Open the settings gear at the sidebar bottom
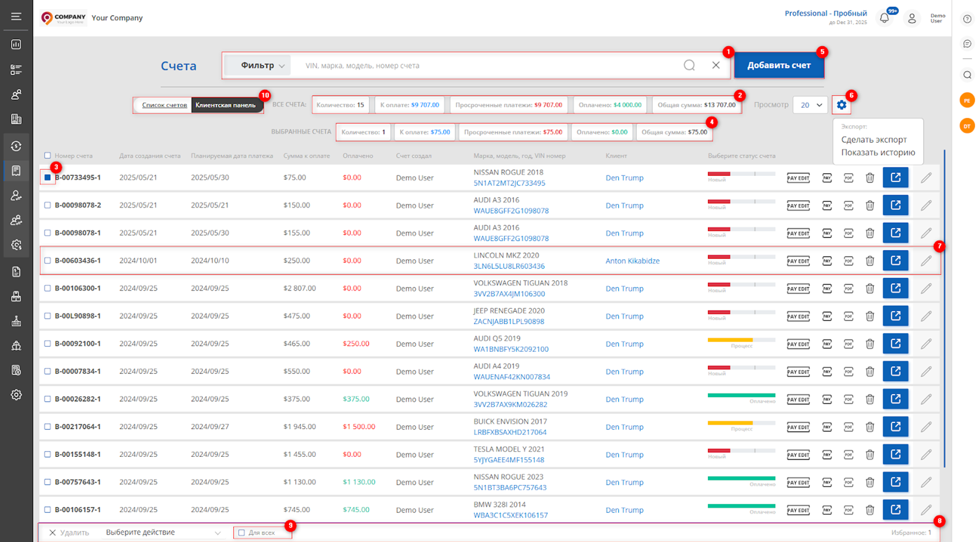Image resolution: width=980 pixels, height=542 pixels. (x=16, y=395)
